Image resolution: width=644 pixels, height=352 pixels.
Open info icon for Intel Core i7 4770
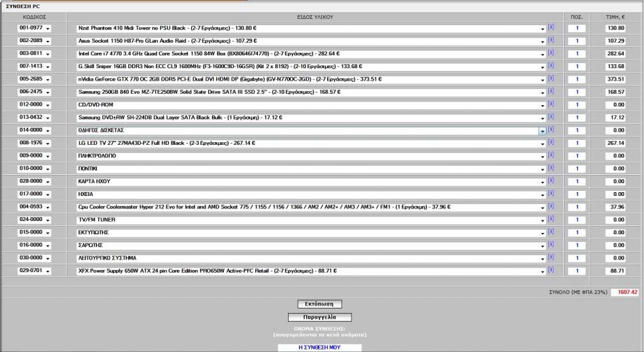[551, 53]
